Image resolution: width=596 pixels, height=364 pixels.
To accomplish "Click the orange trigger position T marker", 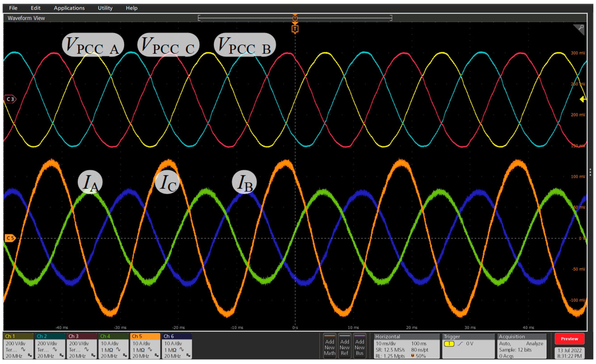I will [x=295, y=29].
